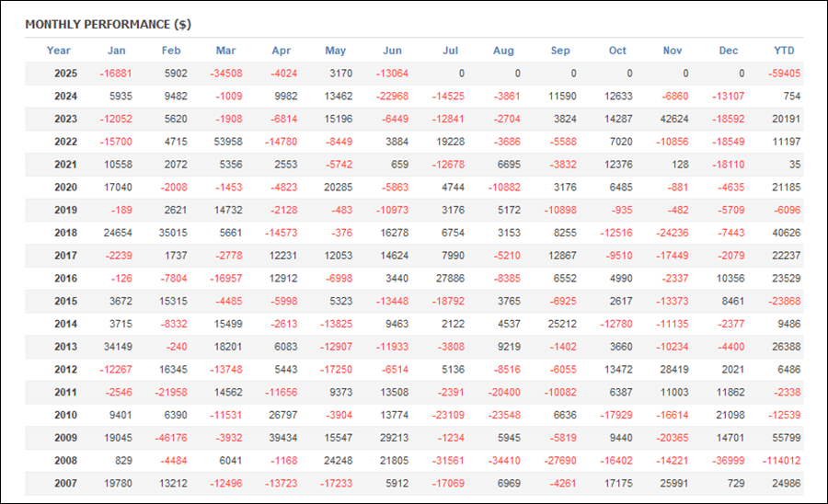Click June 2024 value -22968
828x504 pixels.
pyautogui.click(x=392, y=96)
